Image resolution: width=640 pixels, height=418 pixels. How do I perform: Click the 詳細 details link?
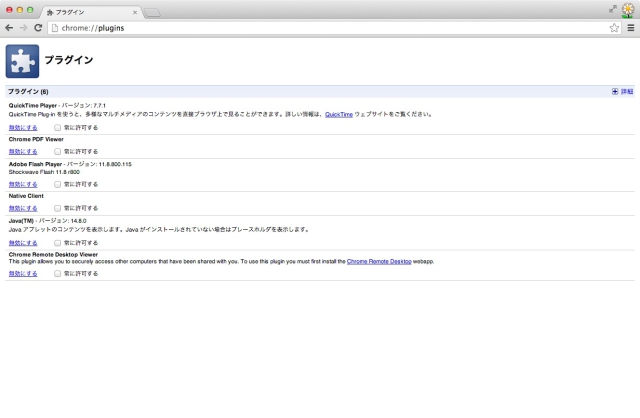pyautogui.click(x=627, y=91)
